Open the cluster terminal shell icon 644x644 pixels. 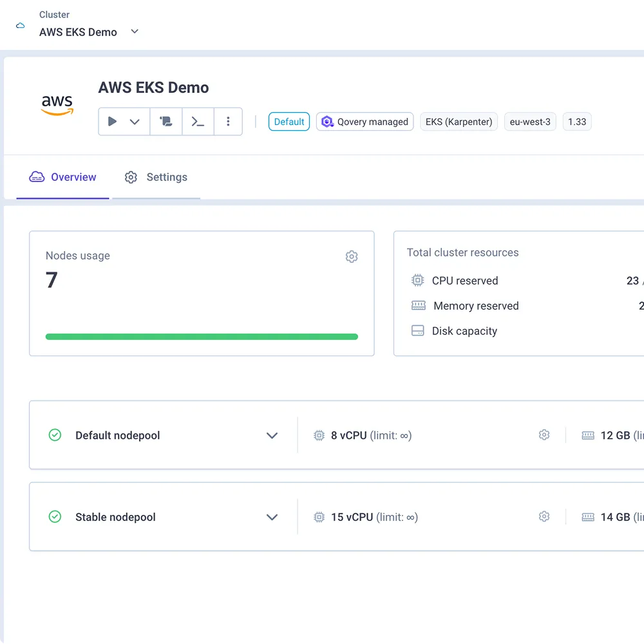click(198, 122)
